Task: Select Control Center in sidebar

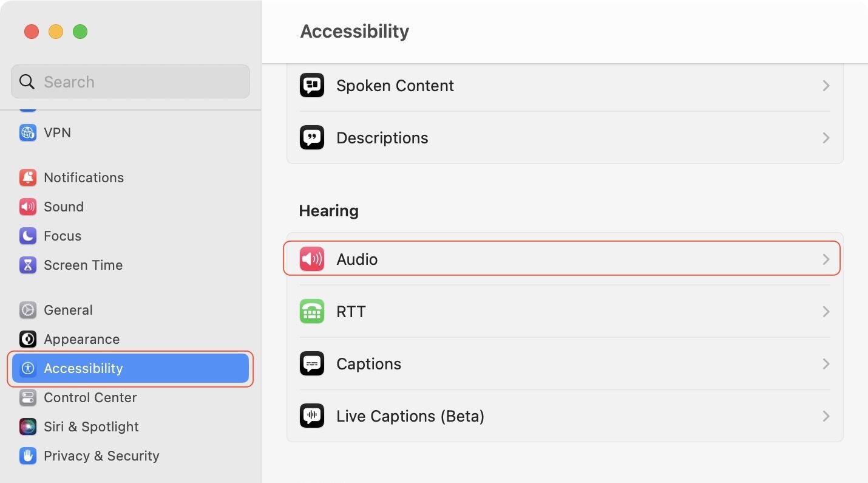Action: tap(90, 397)
